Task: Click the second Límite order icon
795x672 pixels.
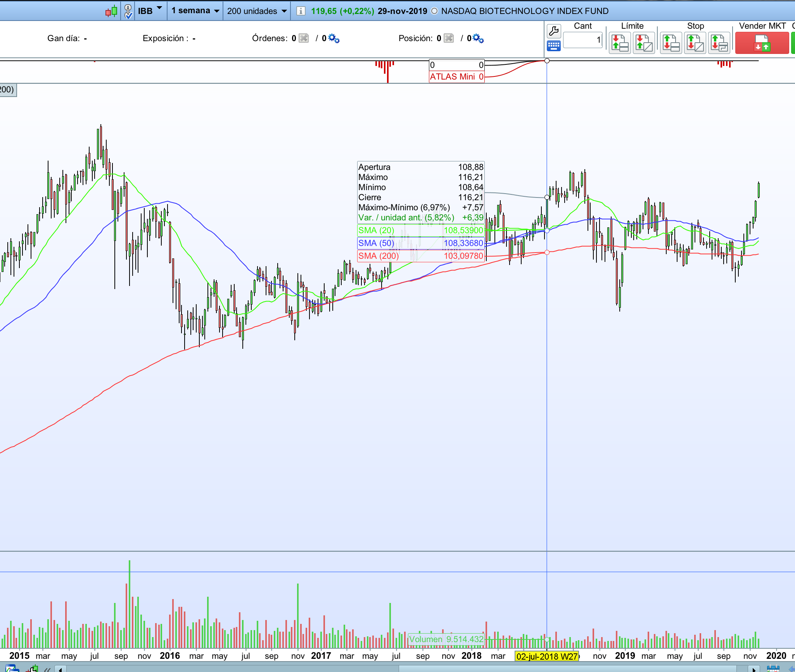Action: tap(644, 43)
